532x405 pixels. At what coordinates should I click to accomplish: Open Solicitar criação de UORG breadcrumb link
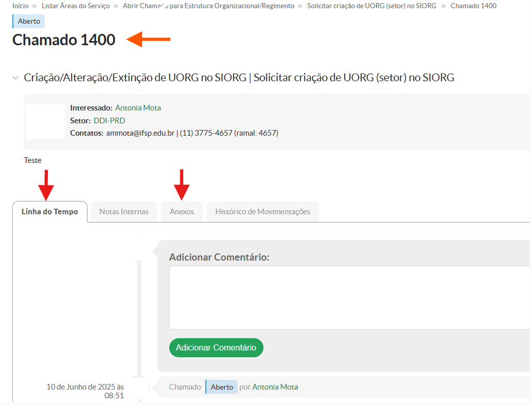click(x=371, y=6)
